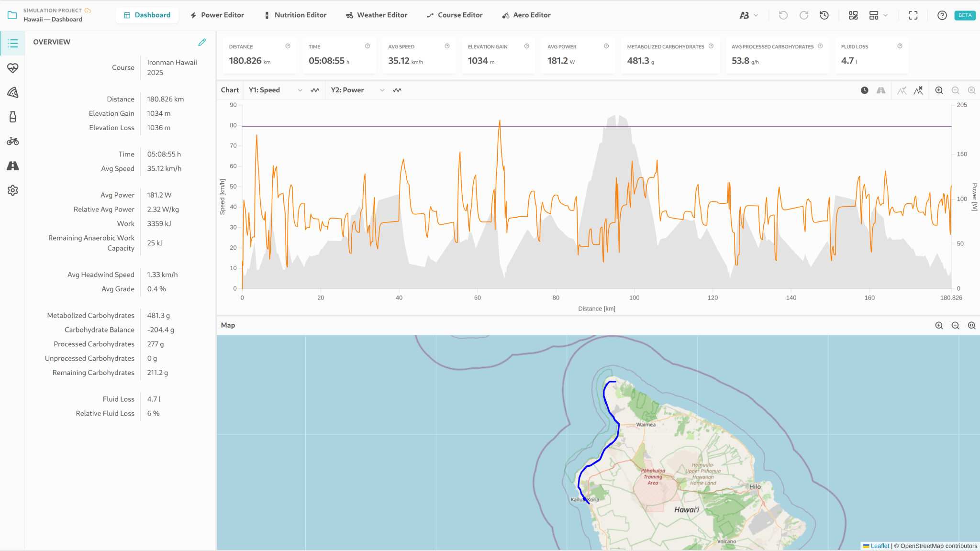Open the OpenStreetMap contributors attribution

point(939,546)
